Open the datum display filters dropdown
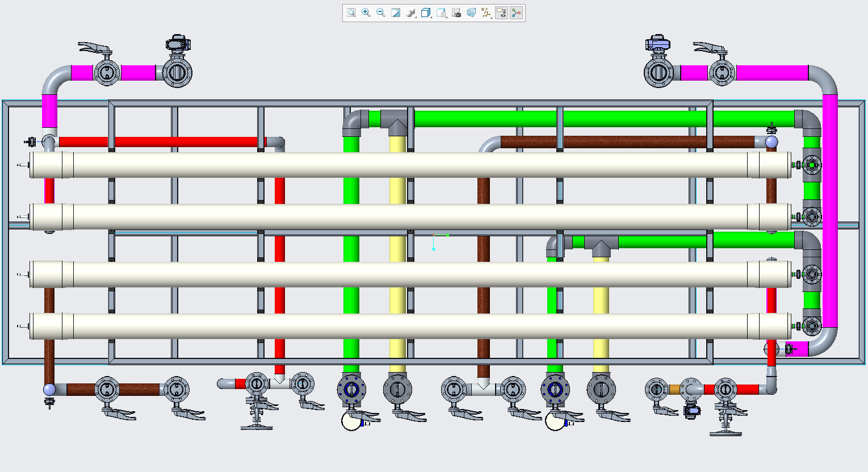This screenshot has height=472, width=868. pos(487,12)
